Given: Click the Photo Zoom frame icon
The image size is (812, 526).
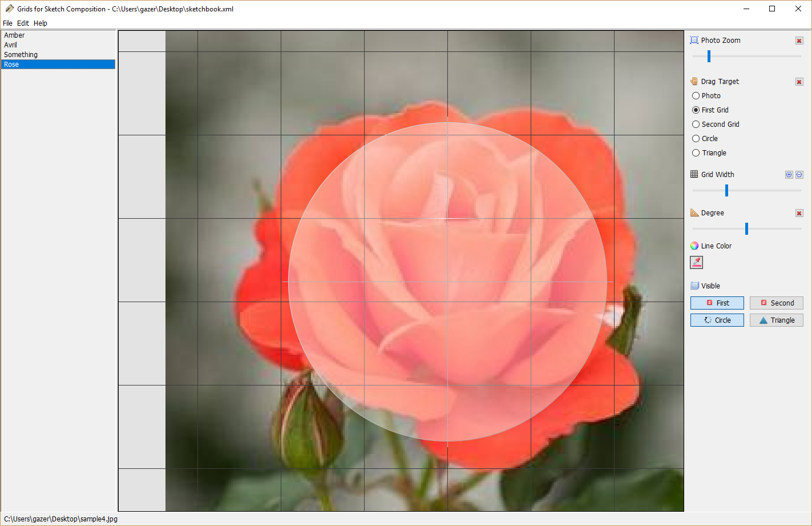Looking at the screenshot, I should click(694, 40).
